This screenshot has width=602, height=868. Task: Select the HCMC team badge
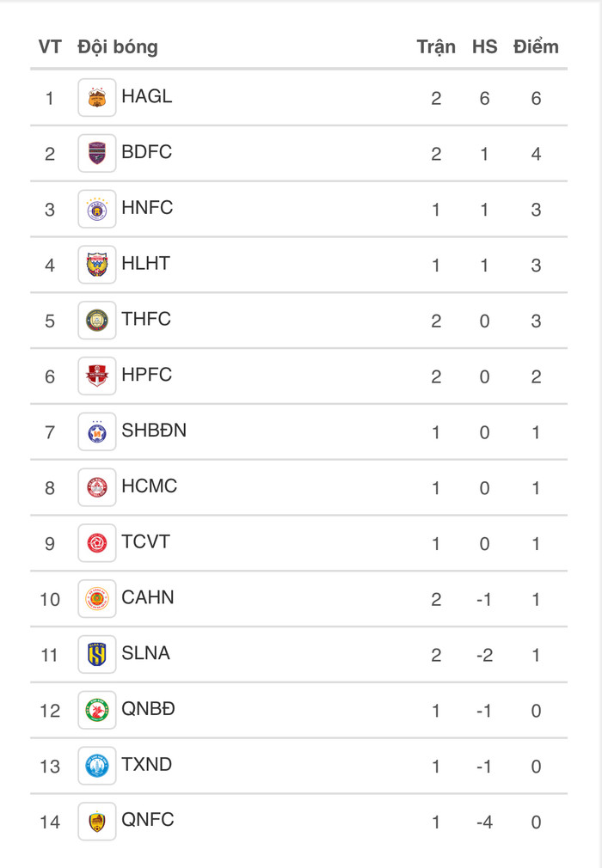point(97,487)
